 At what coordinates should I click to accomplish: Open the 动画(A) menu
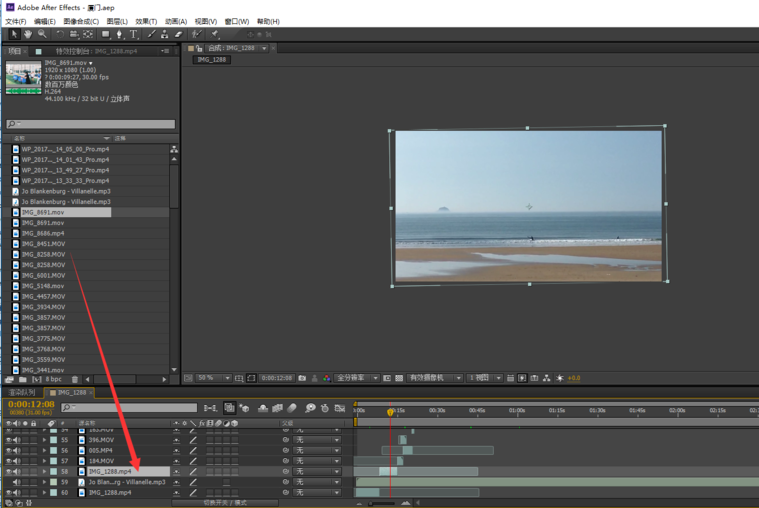175,21
